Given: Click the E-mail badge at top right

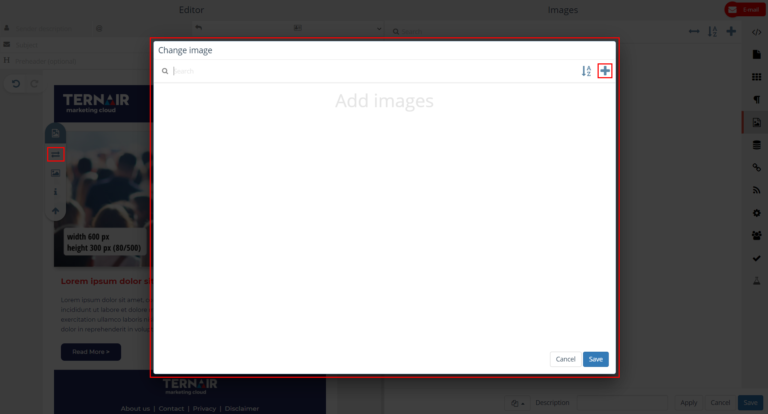Looking at the screenshot, I should click(744, 10).
